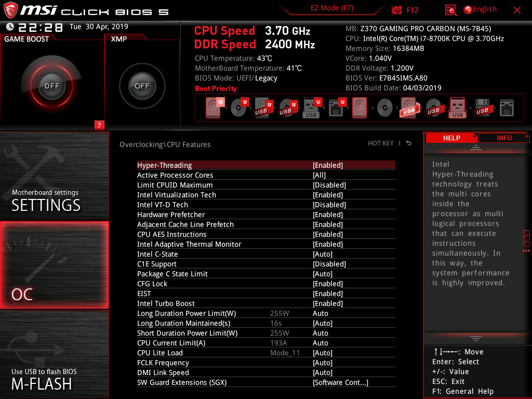Click the red question mark help icon
Viewport: 532px width, 399px height.
coord(99,125)
